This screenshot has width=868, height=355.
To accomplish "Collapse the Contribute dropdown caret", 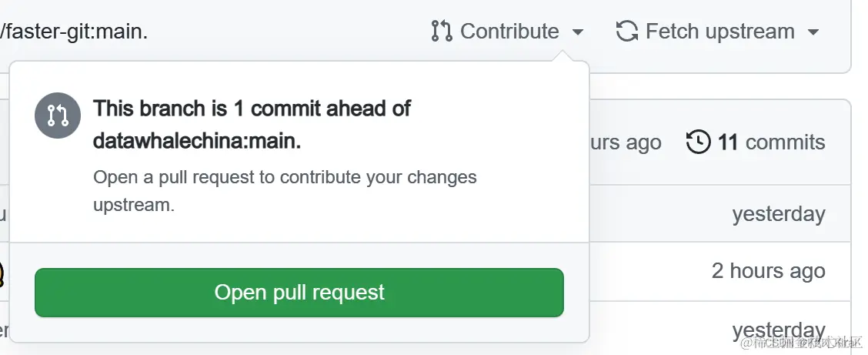I will pos(578,32).
